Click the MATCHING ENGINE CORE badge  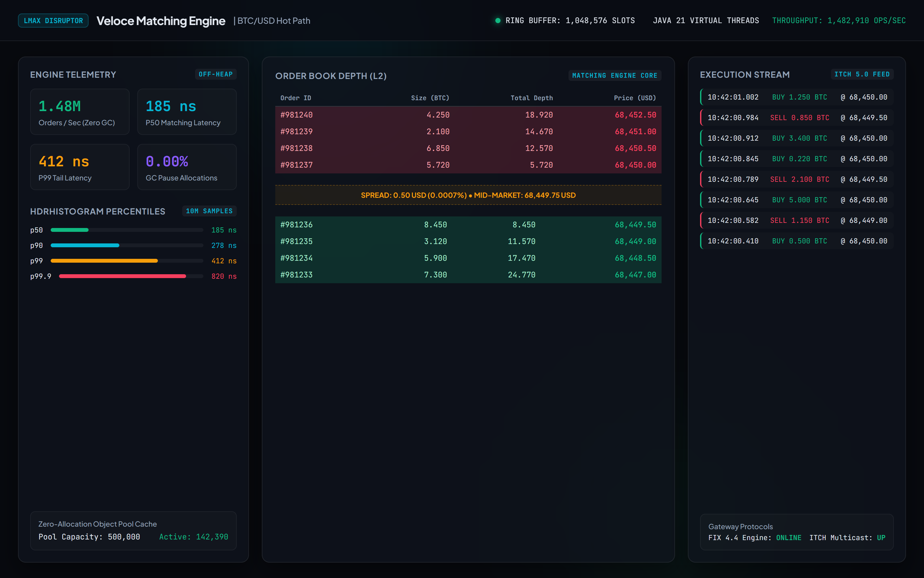point(615,76)
